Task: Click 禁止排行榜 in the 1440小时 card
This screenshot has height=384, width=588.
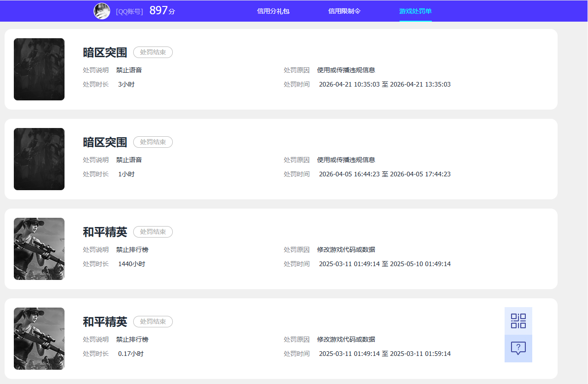Action: [x=132, y=250]
